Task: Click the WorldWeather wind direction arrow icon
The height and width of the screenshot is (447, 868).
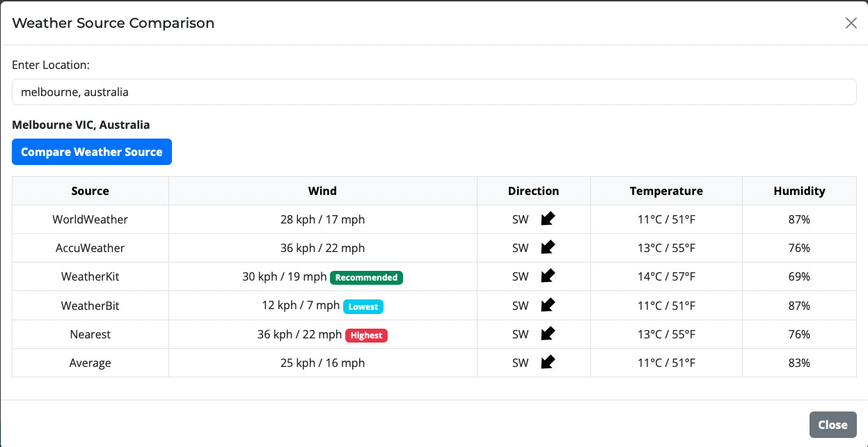Action: [x=548, y=219]
